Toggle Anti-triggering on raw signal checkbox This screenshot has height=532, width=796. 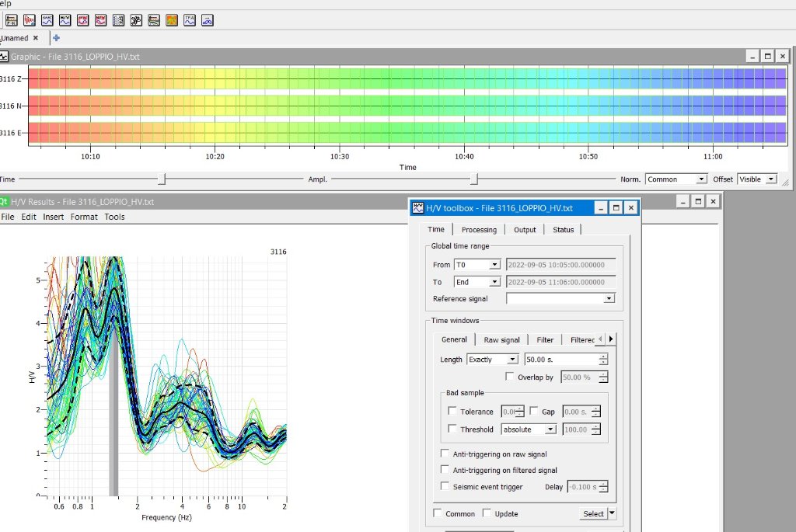445,454
